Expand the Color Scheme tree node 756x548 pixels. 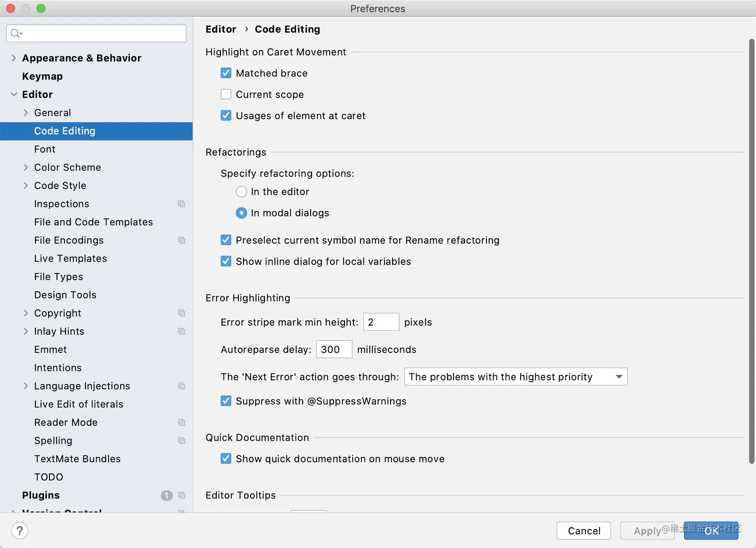[x=26, y=168]
